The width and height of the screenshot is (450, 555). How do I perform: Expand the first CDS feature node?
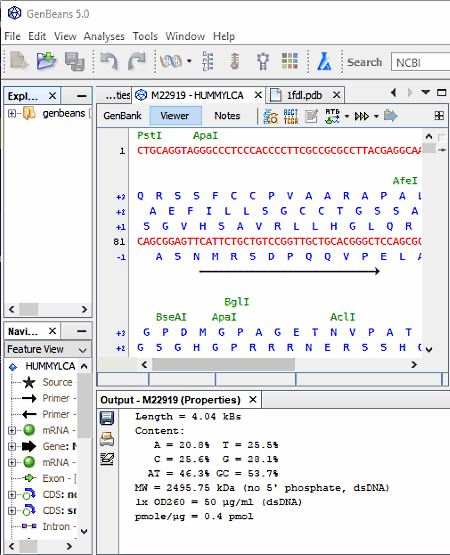12,494
